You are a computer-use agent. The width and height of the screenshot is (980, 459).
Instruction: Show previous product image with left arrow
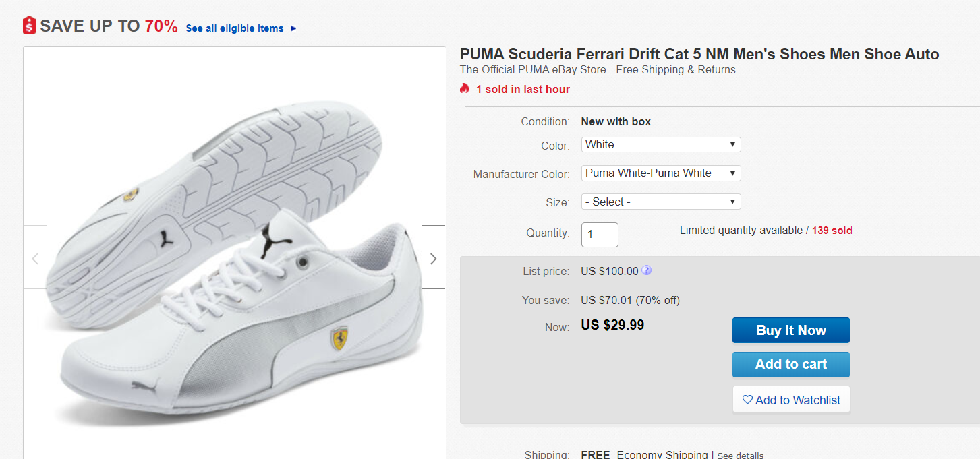tap(35, 258)
